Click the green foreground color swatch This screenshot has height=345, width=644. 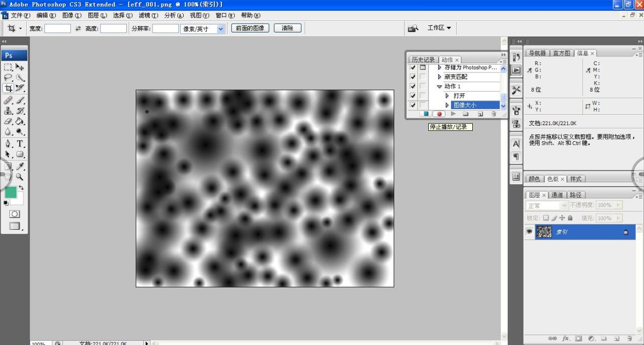[x=10, y=192]
